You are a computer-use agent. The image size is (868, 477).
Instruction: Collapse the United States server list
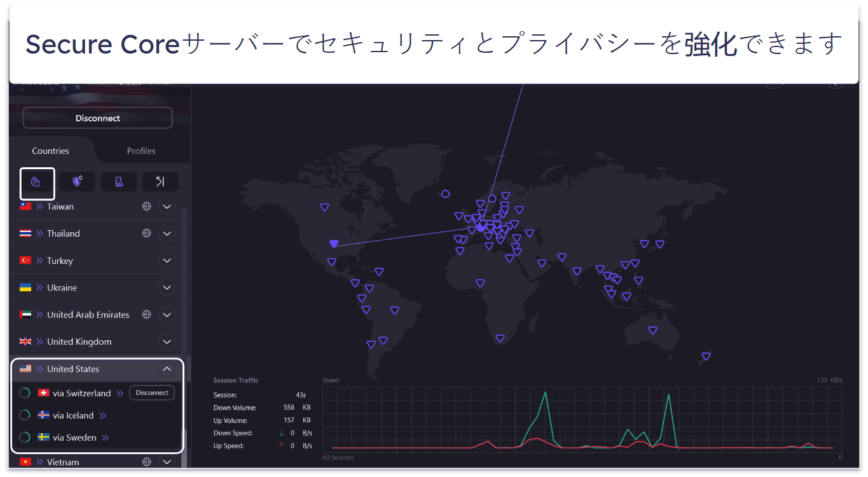[167, 369]
